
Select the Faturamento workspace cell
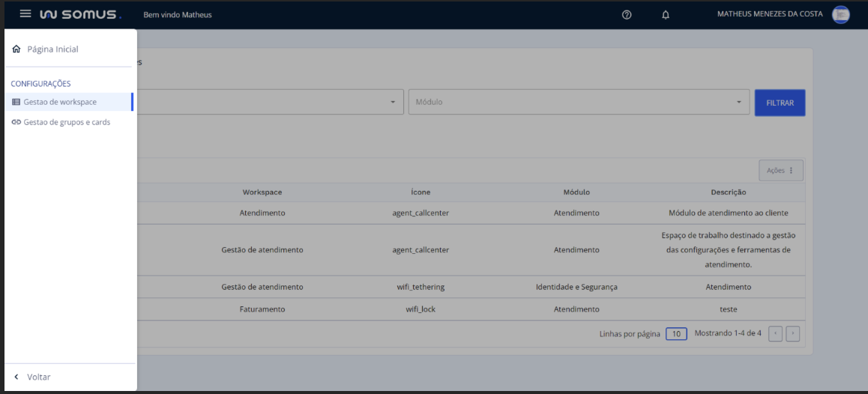(262, 309)
